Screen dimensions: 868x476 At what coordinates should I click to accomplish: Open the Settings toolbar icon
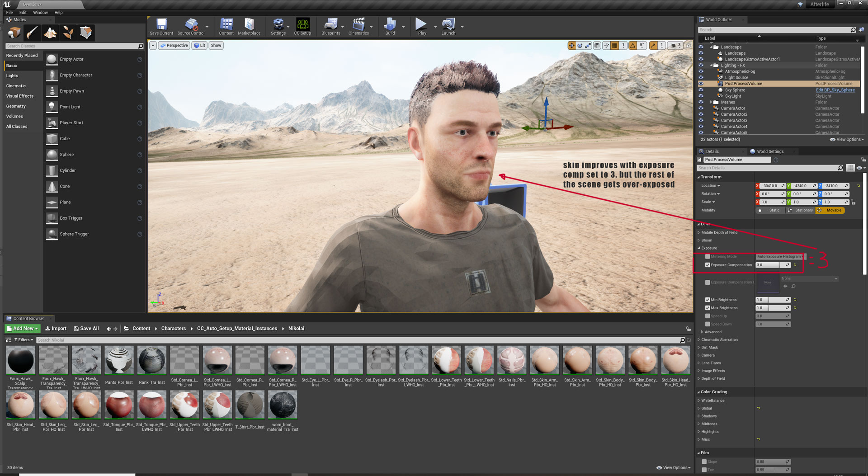(278, 27)
